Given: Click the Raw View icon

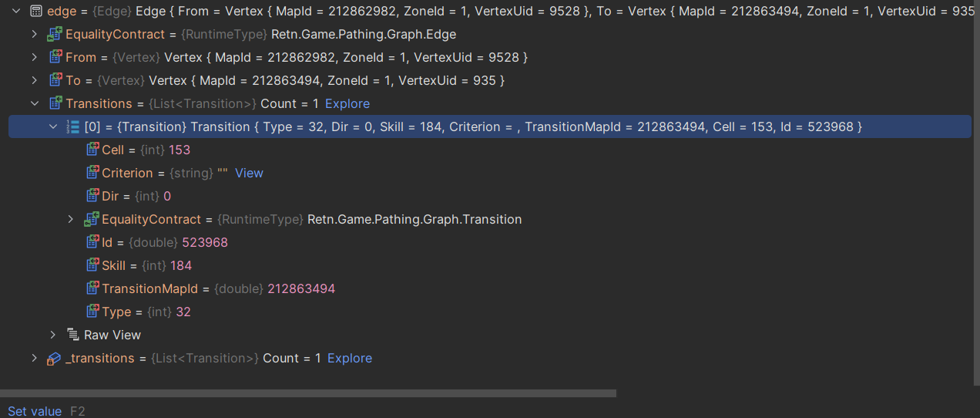Looking at the screenshot, I should coord(73,335).
